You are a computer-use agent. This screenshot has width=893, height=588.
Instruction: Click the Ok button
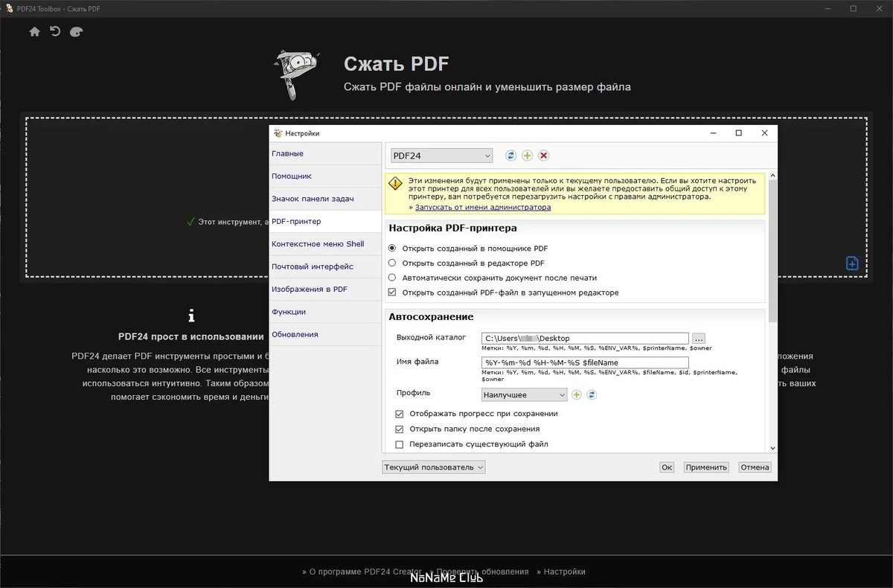click(667, 467)
